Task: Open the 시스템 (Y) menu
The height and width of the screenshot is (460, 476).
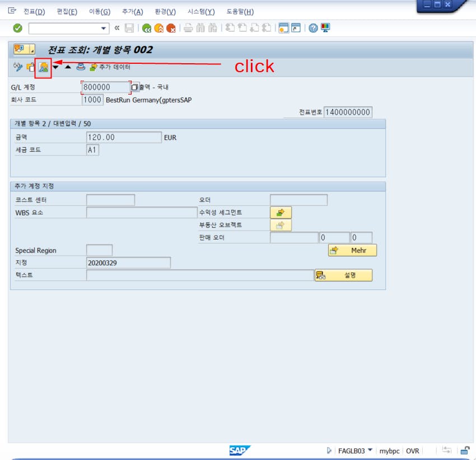Action: point(201,12)
